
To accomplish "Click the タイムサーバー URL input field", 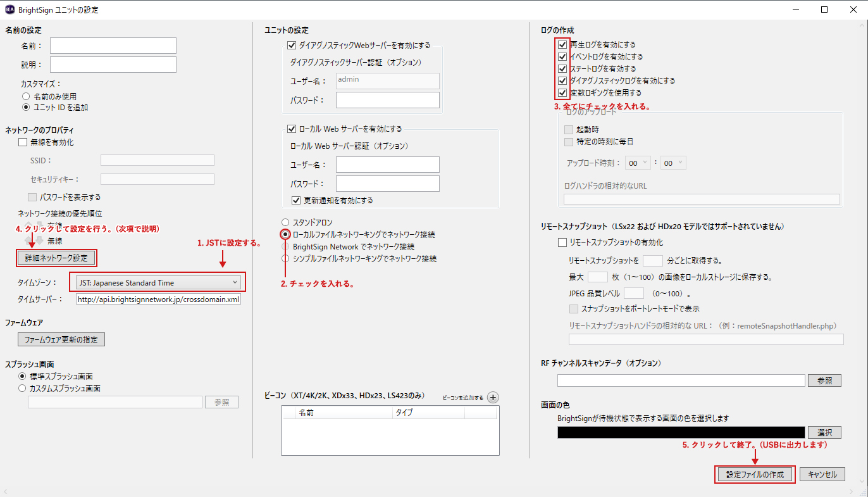I will 158,299.
